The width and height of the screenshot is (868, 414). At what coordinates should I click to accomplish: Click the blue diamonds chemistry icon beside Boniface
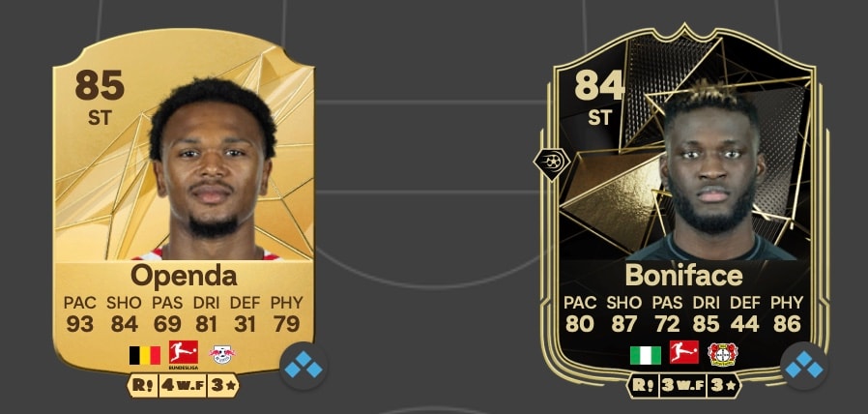[804, 366]
